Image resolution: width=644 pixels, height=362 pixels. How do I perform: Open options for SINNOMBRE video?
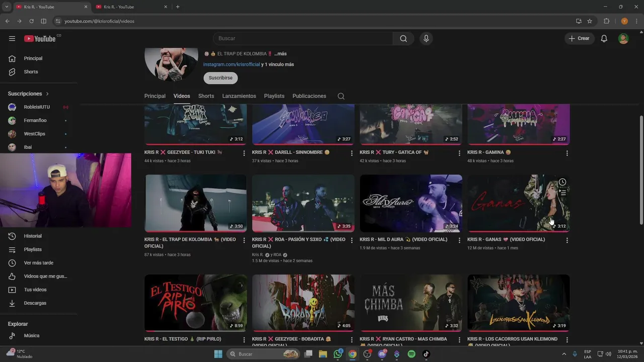[352, 153]
